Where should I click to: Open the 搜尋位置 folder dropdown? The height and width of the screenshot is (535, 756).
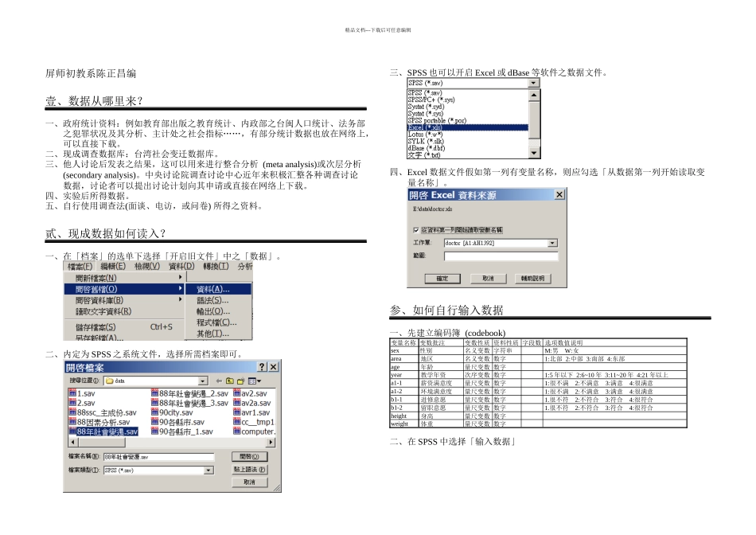pyautogui.click(x=203, y=381)
